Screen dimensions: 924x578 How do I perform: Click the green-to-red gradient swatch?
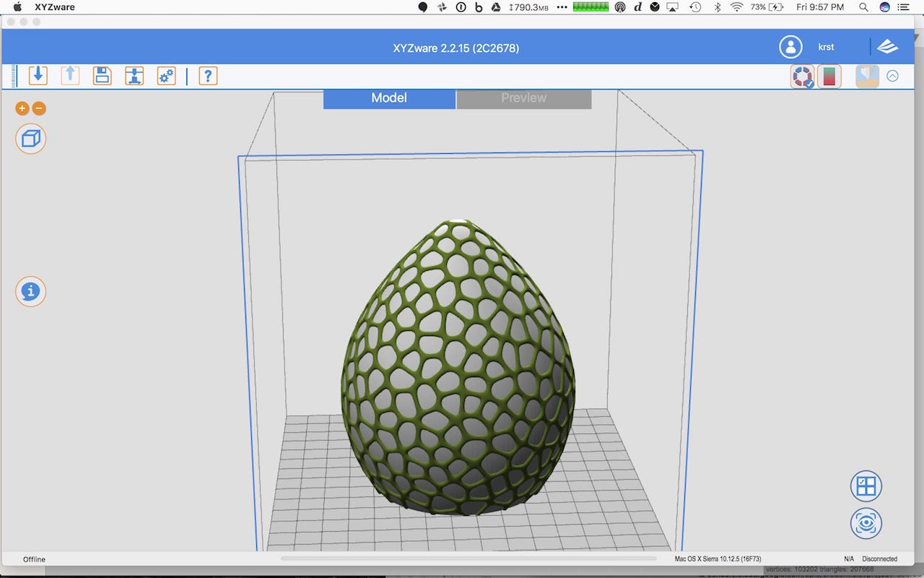pos(829,76)
